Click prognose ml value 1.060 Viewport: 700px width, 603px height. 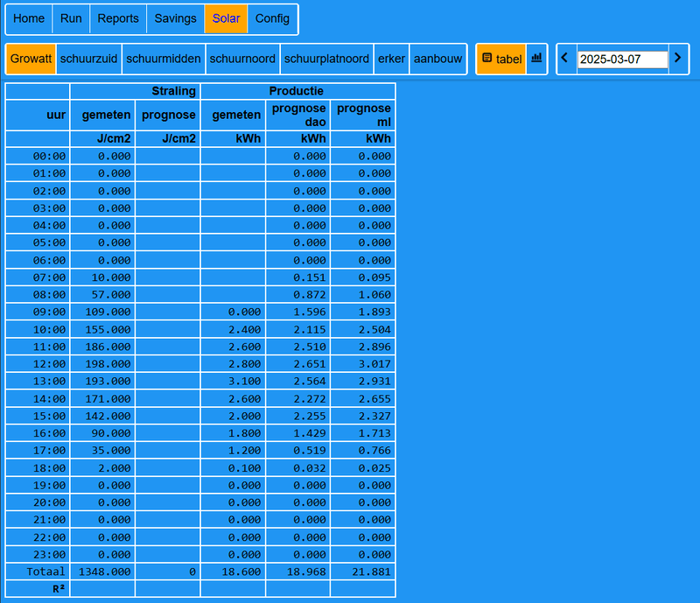[x=363, y=295]
